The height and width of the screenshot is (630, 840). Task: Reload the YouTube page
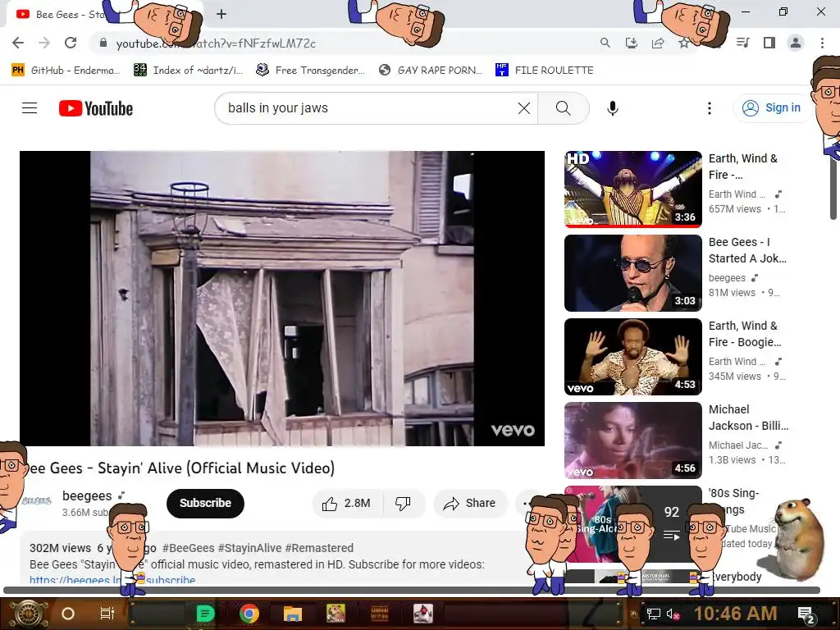(x=71, y=43)
